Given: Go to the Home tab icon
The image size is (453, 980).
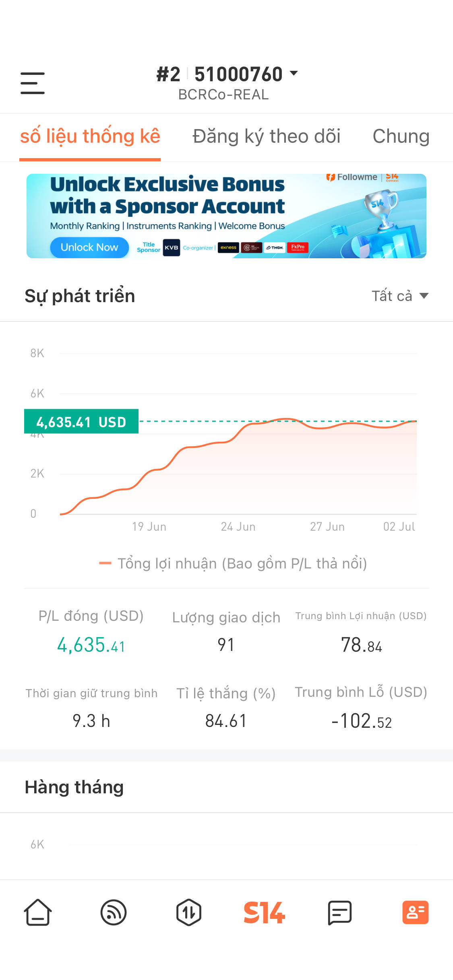Looking at the screenshot, I should point(38,912).
